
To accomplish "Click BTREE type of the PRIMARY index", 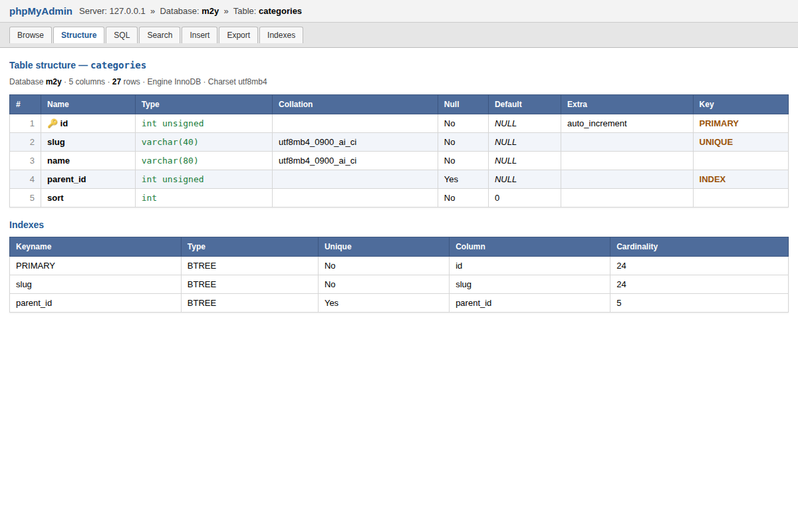I will pos(201,265).
